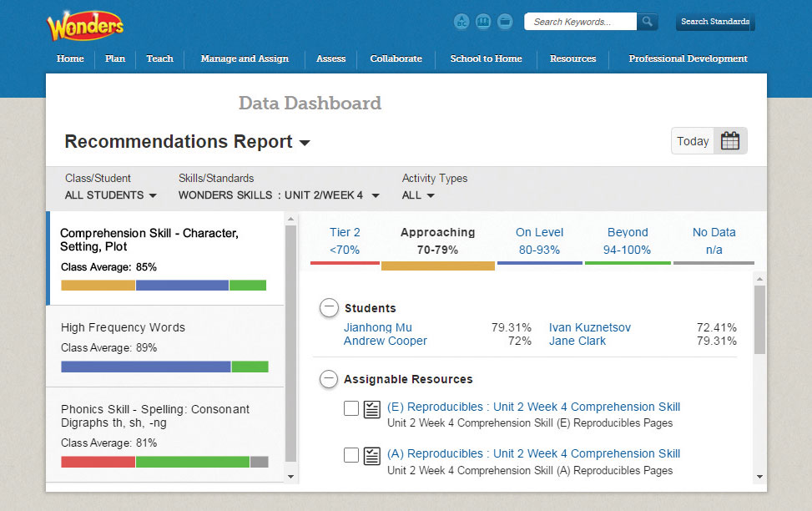Click the skills list scrollbar thumb
This screenshot has width=812, height=511.
290,342
